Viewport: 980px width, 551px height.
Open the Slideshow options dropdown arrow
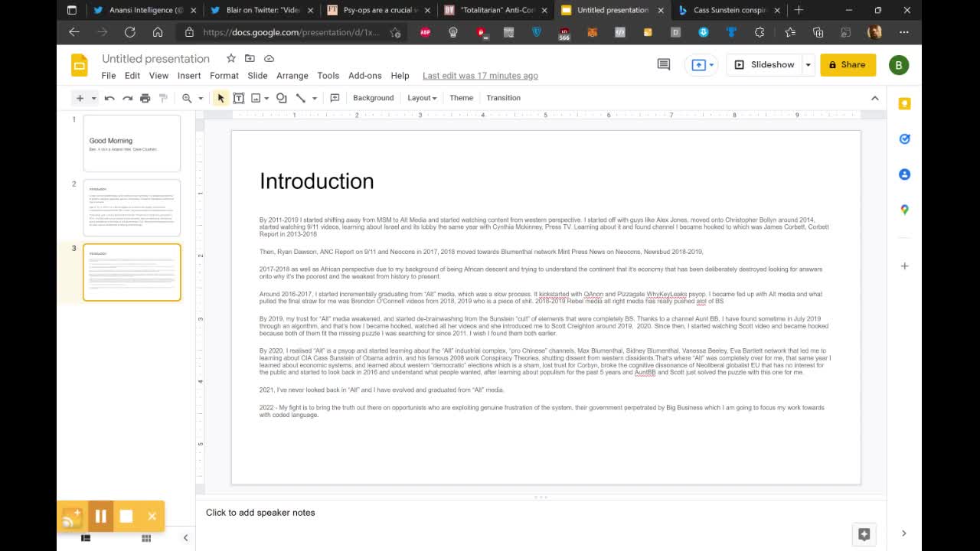[808, 65]
